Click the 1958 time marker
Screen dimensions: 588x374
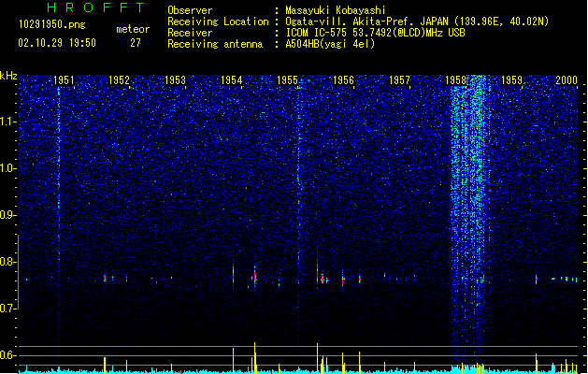(455, 80)
